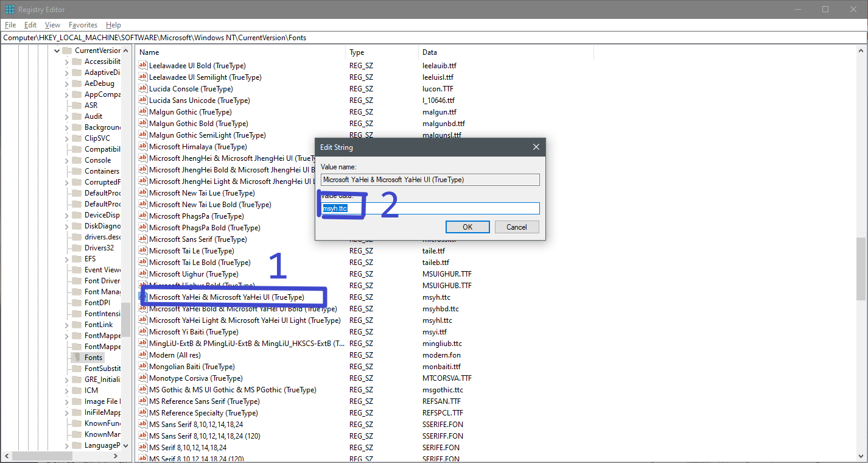Click the Accessibility folder icon in tree
The image size is (868, 463).
[77, 62]
